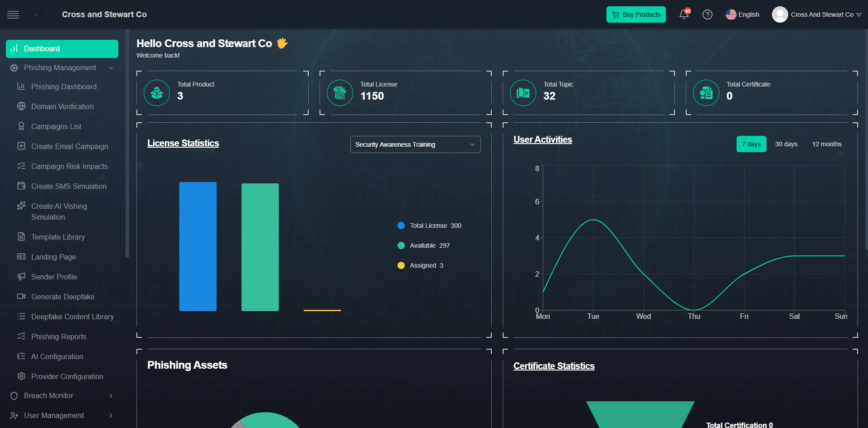Switch to the 12 months tab
This screenshot has width=868, height=428.
827,144
